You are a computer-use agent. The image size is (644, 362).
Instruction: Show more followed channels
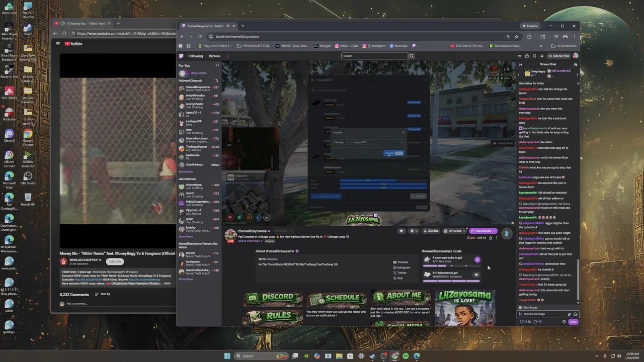pos(186,171)
